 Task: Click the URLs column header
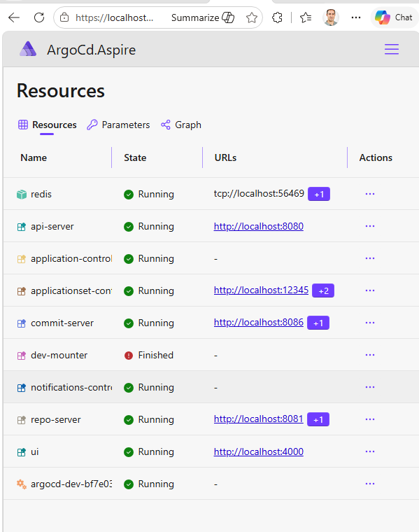(x=225, y=157)
